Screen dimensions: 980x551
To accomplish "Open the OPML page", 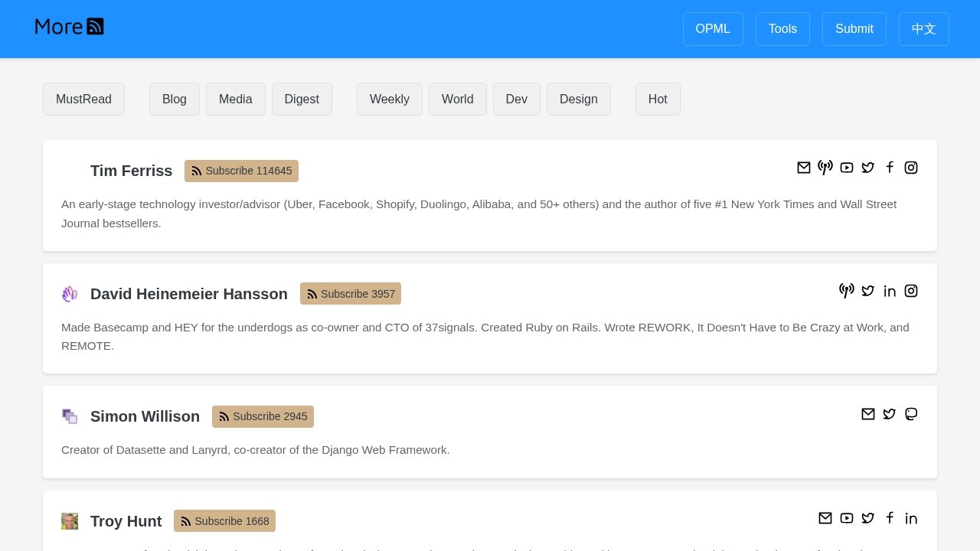I will pyautogui.click(x=713, y=29).
